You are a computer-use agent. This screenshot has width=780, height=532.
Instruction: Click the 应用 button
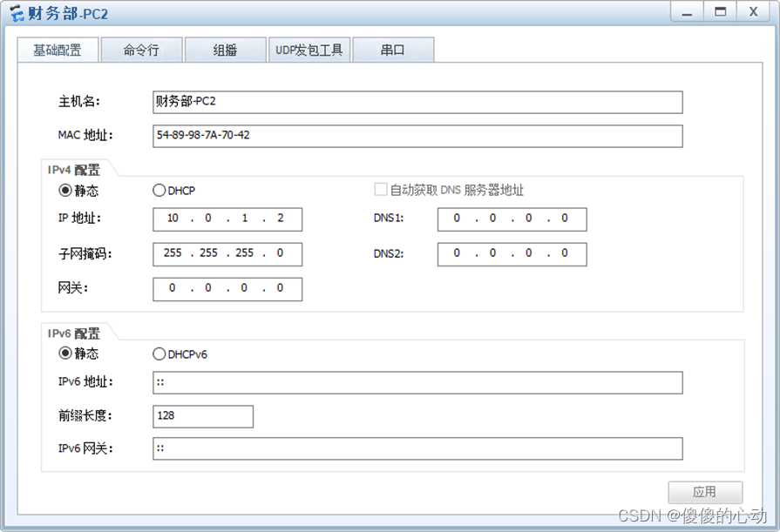706,492
